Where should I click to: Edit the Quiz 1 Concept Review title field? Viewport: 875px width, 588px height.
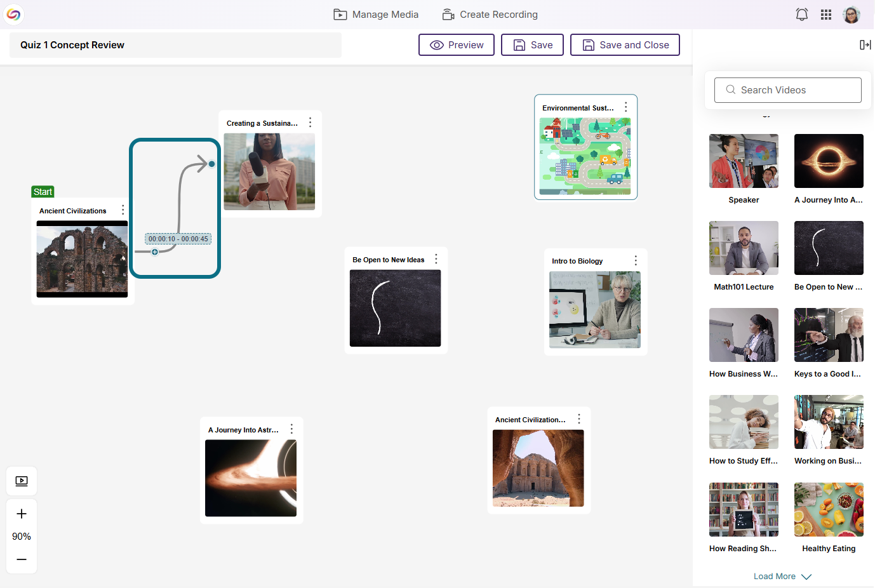[175, 45]
